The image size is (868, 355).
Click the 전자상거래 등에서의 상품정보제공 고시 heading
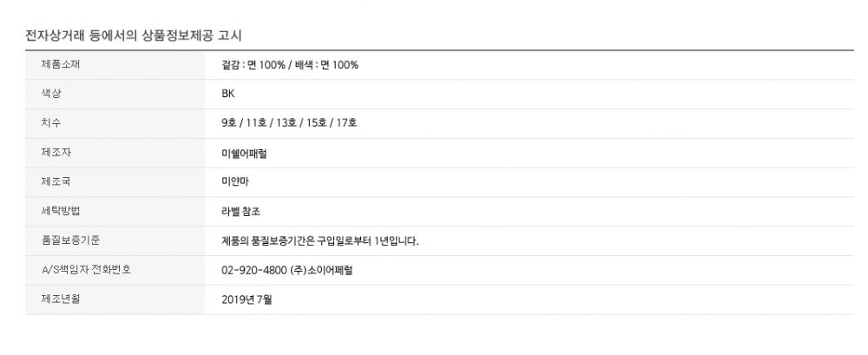coord(135,35)
